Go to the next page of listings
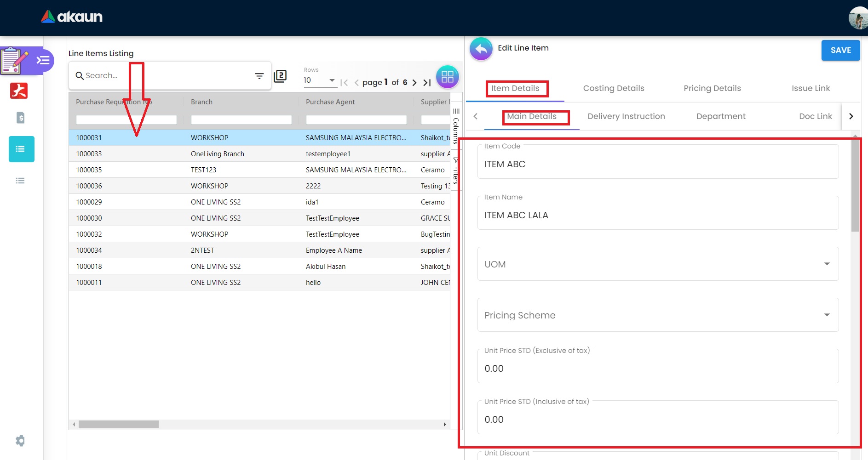Screen dimensions: 868x460 (x=414, y=83)
